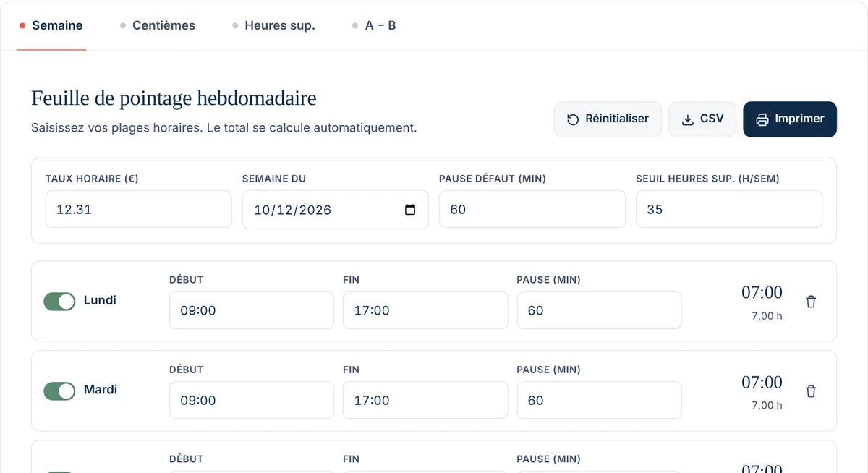Edit the Mardi Pause minutes field

pos(599,400)
